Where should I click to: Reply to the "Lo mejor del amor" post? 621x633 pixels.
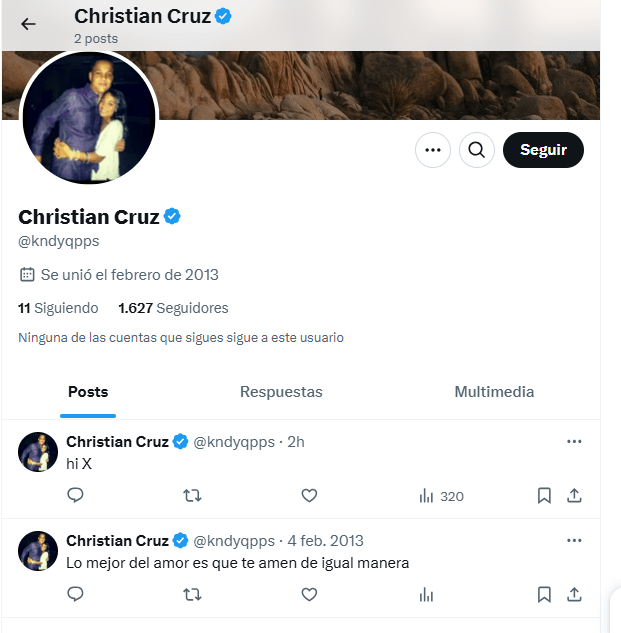pos(75,594)
